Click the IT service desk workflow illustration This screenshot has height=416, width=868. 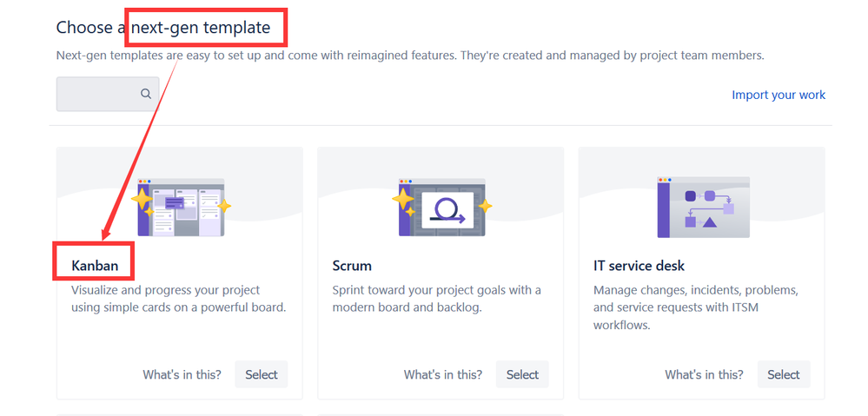[x=703, y=207]
